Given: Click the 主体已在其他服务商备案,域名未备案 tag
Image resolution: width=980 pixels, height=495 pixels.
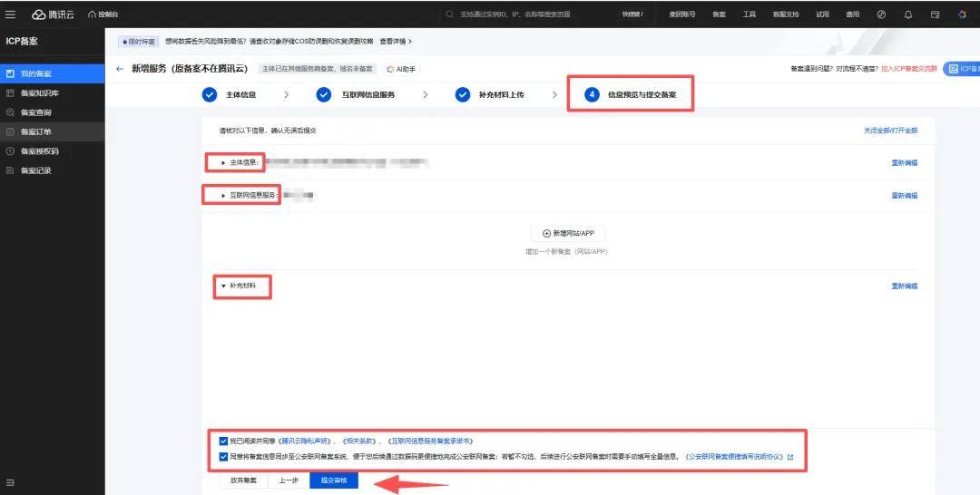Looking at the screenshot, I should pos(317,69).
